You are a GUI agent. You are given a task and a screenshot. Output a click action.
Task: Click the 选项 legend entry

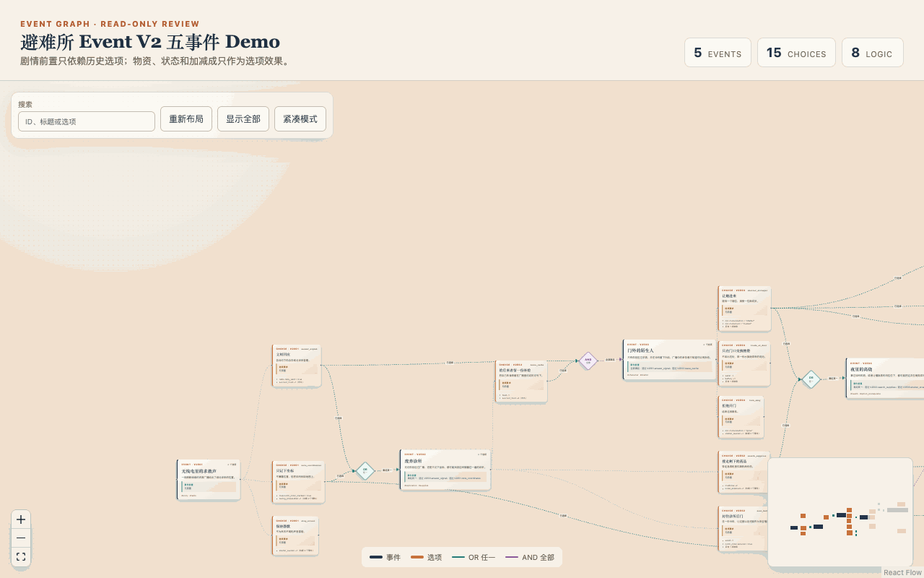[x=426, y=557]
